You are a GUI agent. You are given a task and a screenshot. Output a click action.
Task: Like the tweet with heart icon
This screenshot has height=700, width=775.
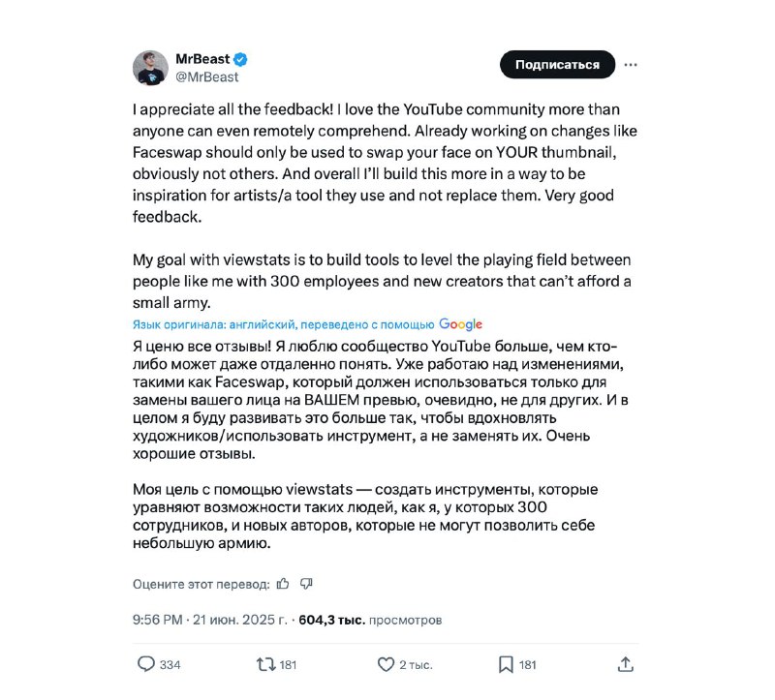(x=386, y=664)
